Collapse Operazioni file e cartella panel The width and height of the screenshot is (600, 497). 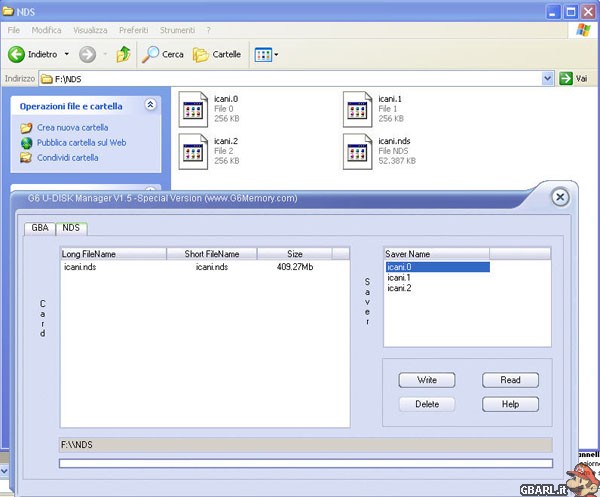[x=150, y=104]
